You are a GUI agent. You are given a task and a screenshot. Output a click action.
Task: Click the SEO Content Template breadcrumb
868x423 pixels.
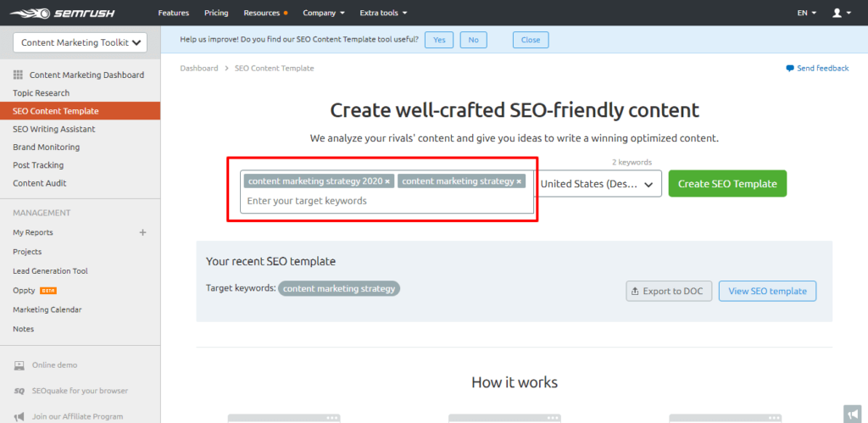[x=274, y=68]
